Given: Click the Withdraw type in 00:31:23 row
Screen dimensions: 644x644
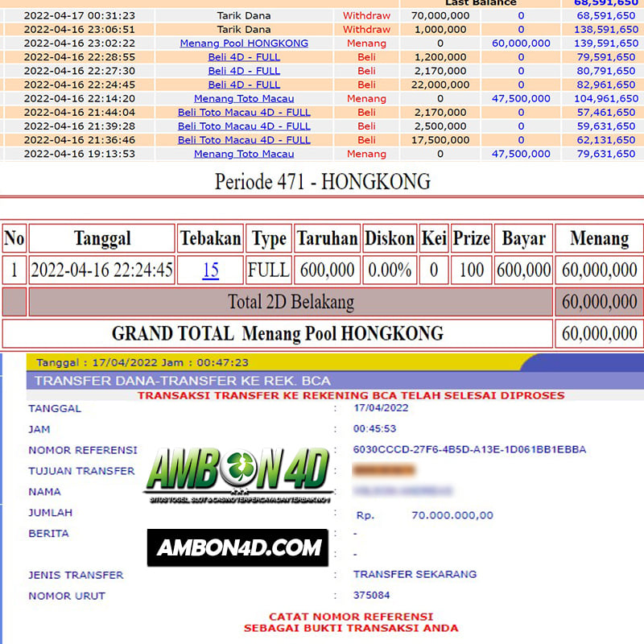Looking at the screenshot, I should coord(366,15).
